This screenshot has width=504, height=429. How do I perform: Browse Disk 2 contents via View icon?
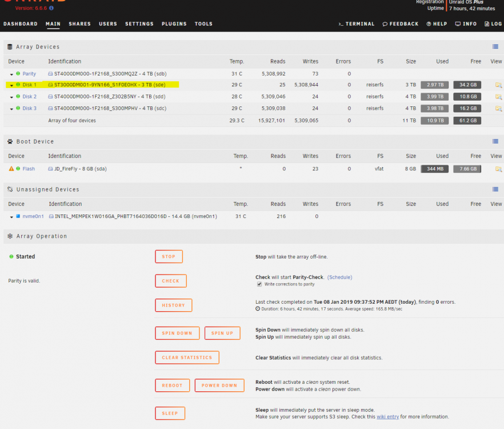pos(498,97)
